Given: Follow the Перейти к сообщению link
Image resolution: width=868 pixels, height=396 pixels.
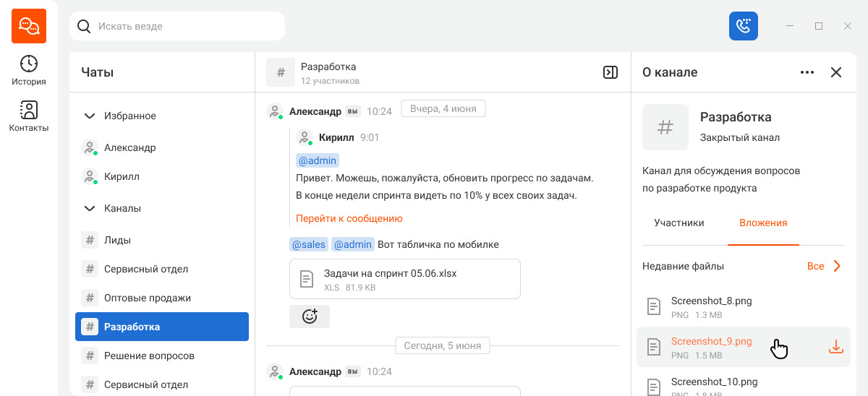Looking at the screenshot, I should tap(349, 218).
